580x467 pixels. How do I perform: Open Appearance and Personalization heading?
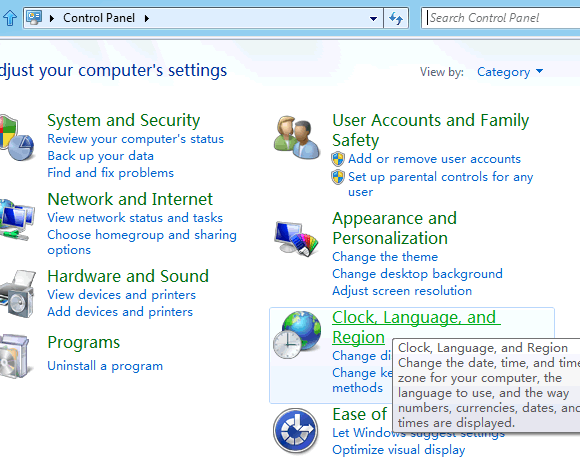pyautogui.click(x=394, y=228)
